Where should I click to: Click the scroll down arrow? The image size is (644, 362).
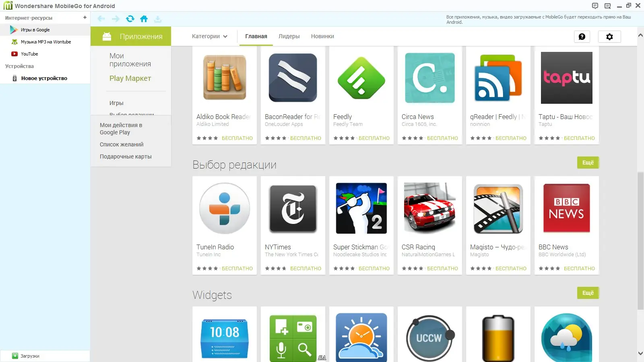pos(640,354)
